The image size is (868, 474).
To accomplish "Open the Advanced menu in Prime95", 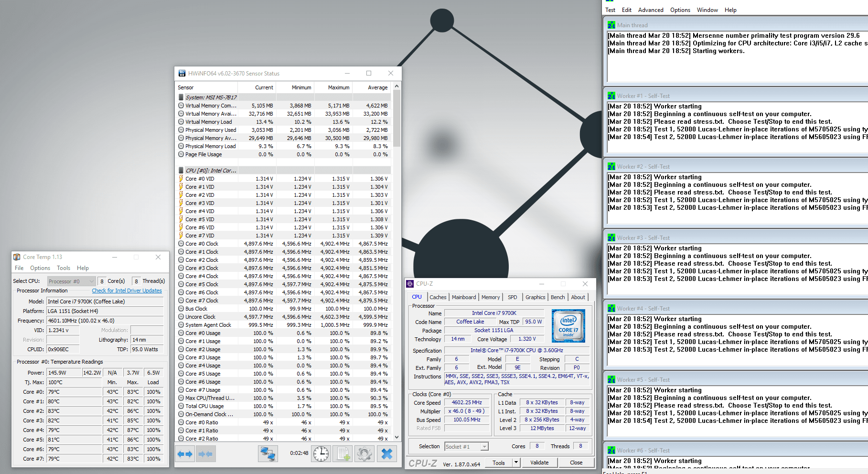I will 651,10.
